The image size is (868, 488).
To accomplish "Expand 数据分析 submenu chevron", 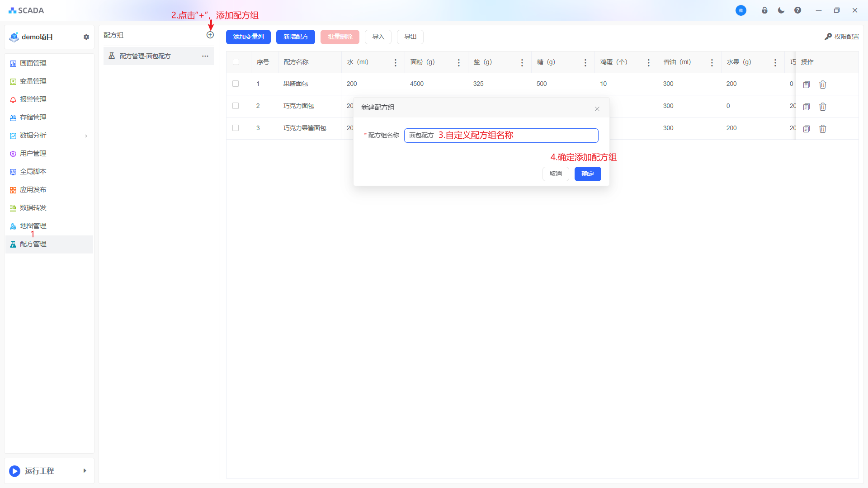I will click(86, 136).
